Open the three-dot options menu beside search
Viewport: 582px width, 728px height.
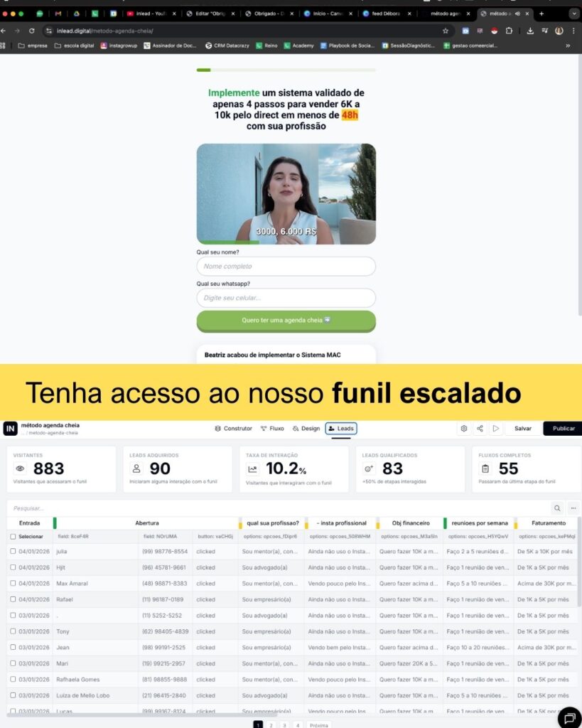(x=573, y=508)
